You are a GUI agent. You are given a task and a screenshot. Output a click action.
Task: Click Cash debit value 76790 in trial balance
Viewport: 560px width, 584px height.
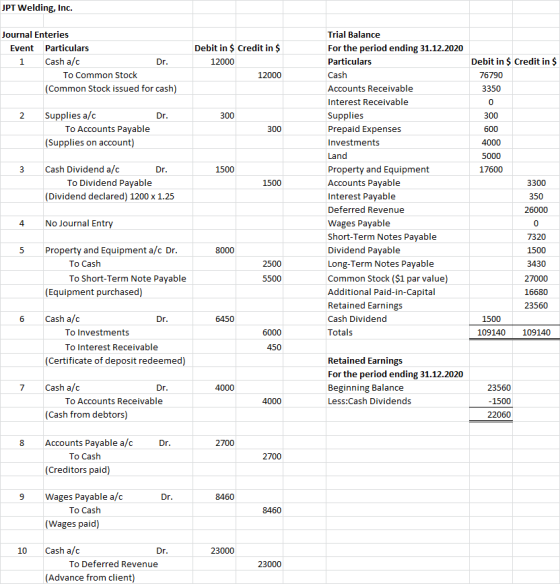point(491,75)
